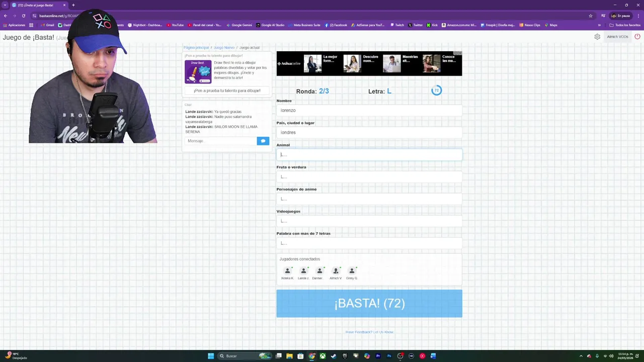This screenshot has height=362, width=644.
Task: Open the Todos los favoritos folder
Action: point(625,25)
